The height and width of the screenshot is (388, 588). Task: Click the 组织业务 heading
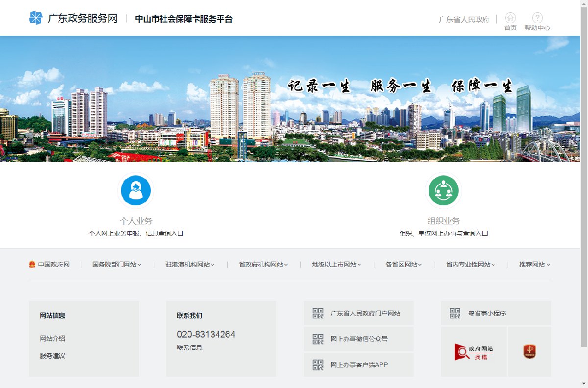click(x=443, y=221)
